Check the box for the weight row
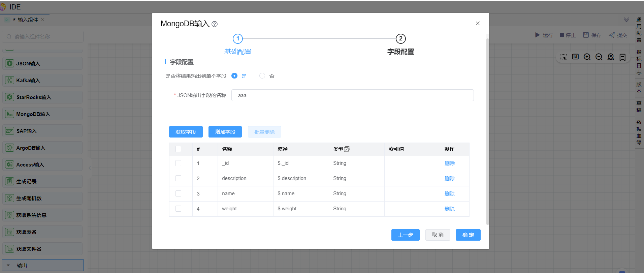644x273 pixels. tap(179, 209)
